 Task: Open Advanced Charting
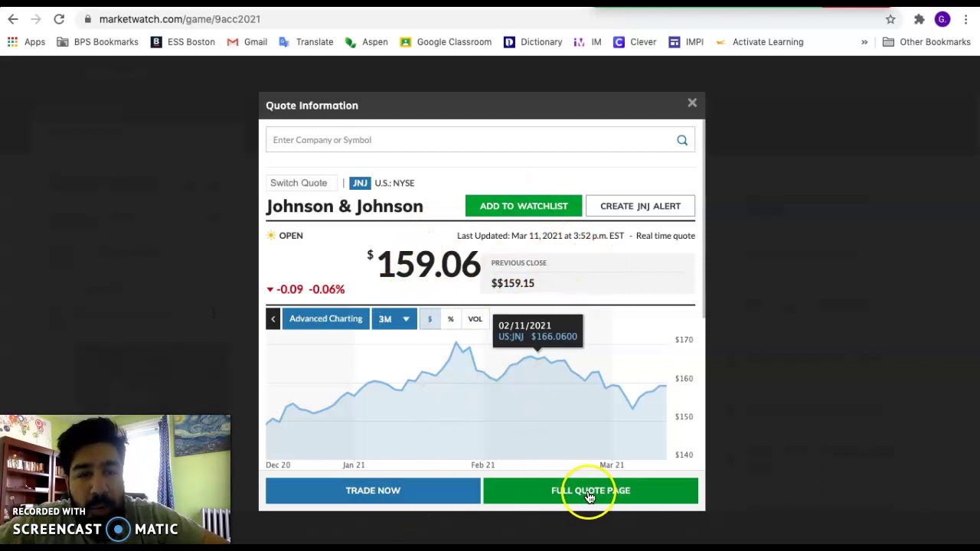pos(325,319)
